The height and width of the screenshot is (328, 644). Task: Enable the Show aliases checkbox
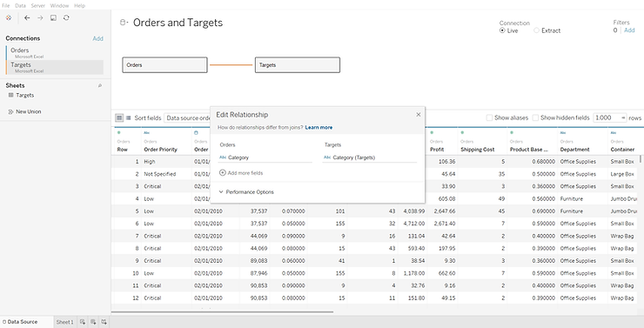(x=489, y=117)
